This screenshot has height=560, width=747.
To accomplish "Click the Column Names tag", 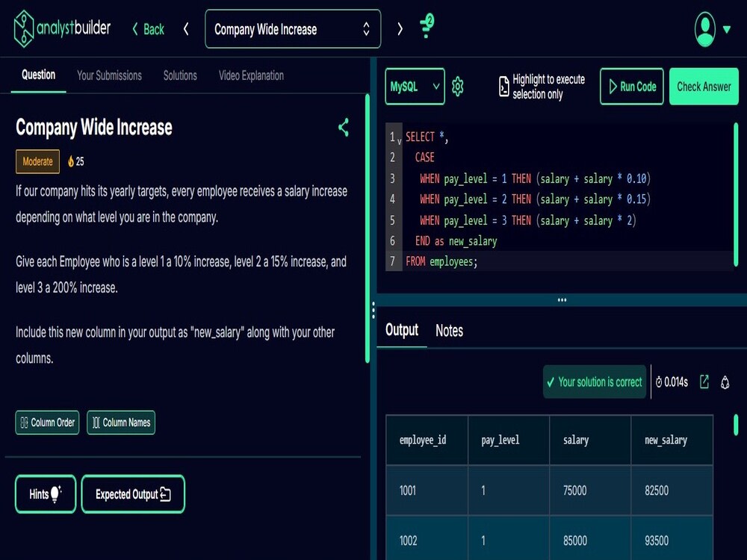I will [121, 423].
